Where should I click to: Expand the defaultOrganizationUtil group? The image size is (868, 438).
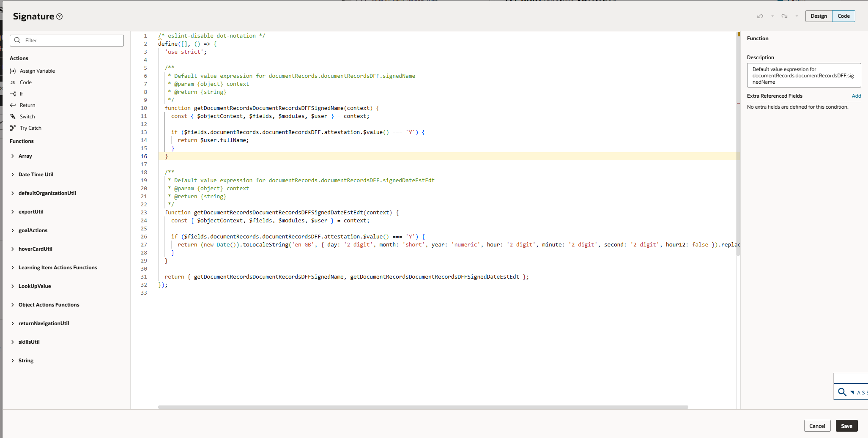pyautogui.click(x=13, y=193)
